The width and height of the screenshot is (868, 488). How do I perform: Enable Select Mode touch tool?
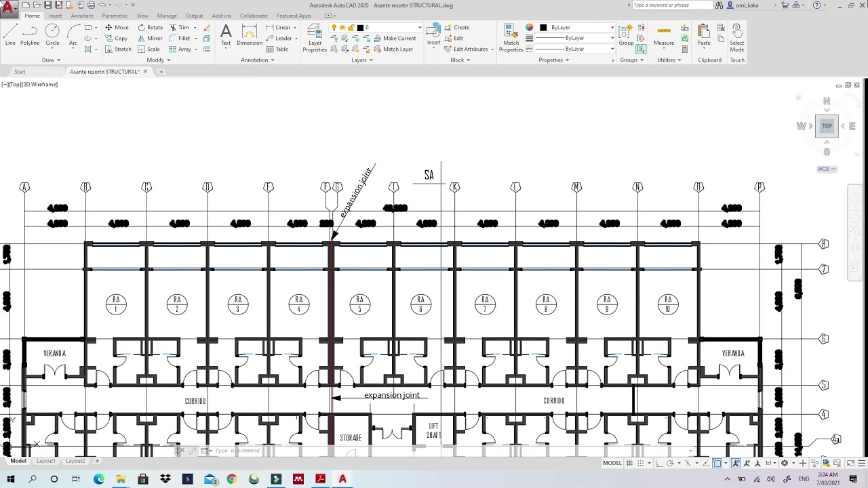click(x=737, y=37)
